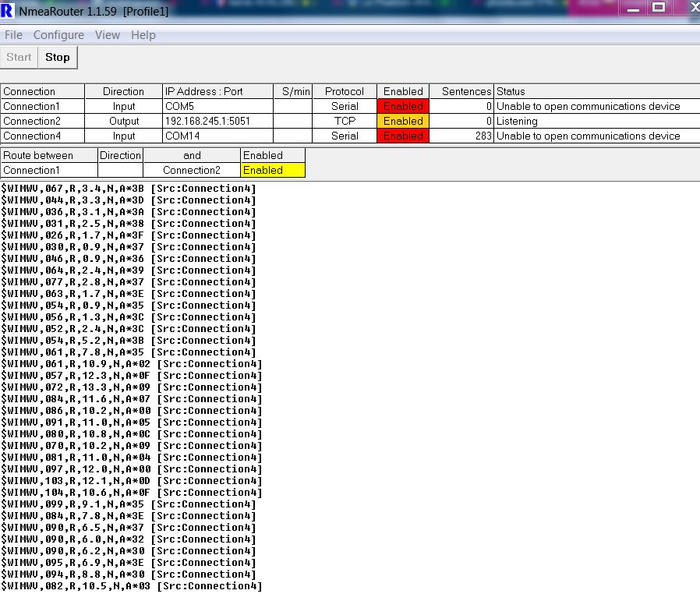Maximize the NmeaRouter window
This screenshot has height=608, width=700.
(x=659, y=7)
